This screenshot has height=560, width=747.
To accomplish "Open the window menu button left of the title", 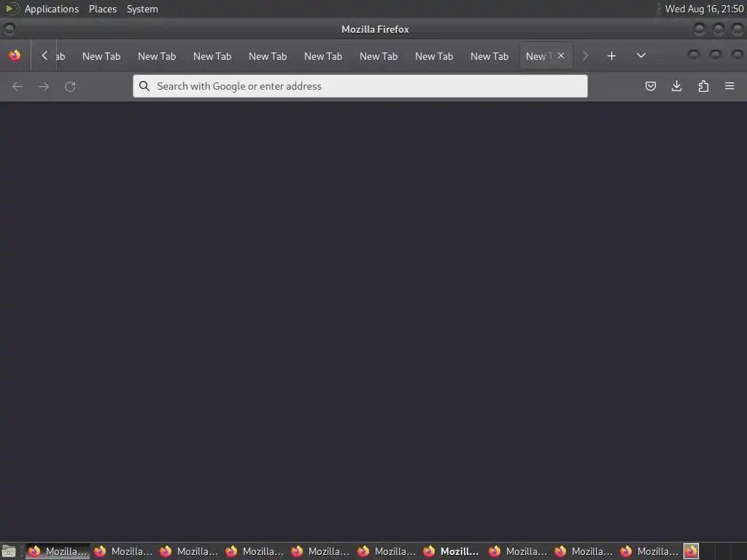I will click(x=9, y=29).
